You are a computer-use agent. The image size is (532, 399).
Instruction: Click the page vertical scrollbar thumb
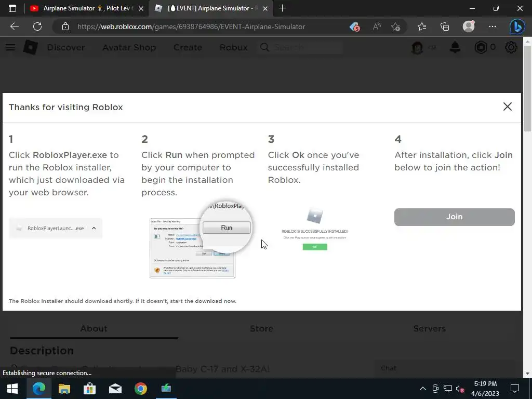[x=527, y=89]
